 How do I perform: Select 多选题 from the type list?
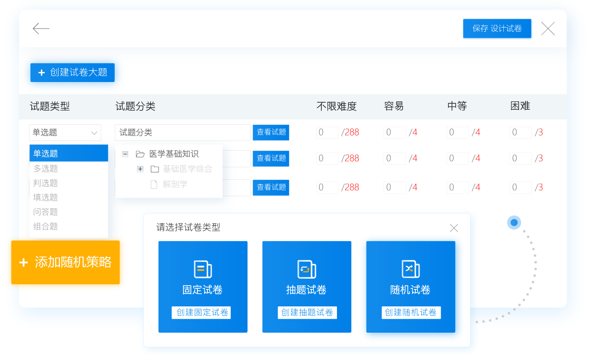(46, 169)
